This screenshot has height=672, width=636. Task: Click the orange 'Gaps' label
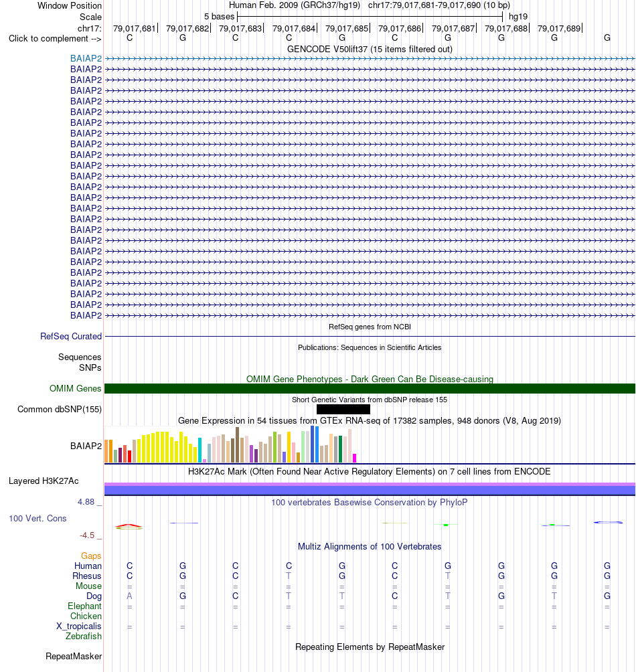(x=91, y=556)
